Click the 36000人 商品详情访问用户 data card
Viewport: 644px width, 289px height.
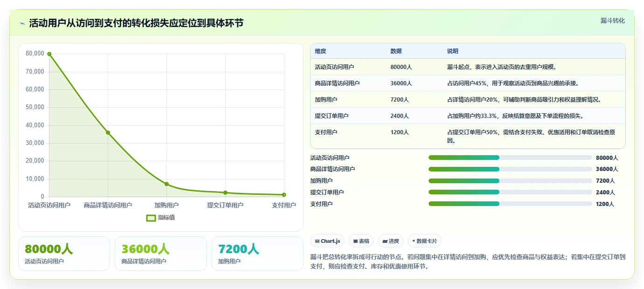pos(160,254)
